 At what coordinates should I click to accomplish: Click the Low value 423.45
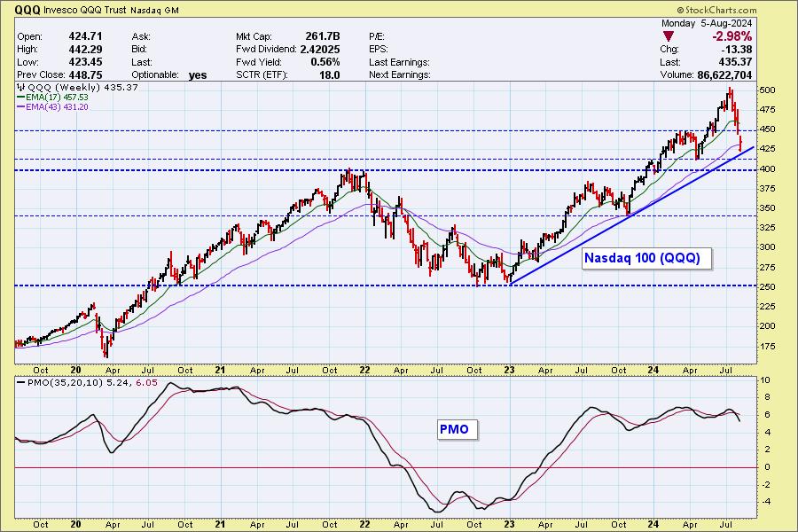[x=85, y=61]
